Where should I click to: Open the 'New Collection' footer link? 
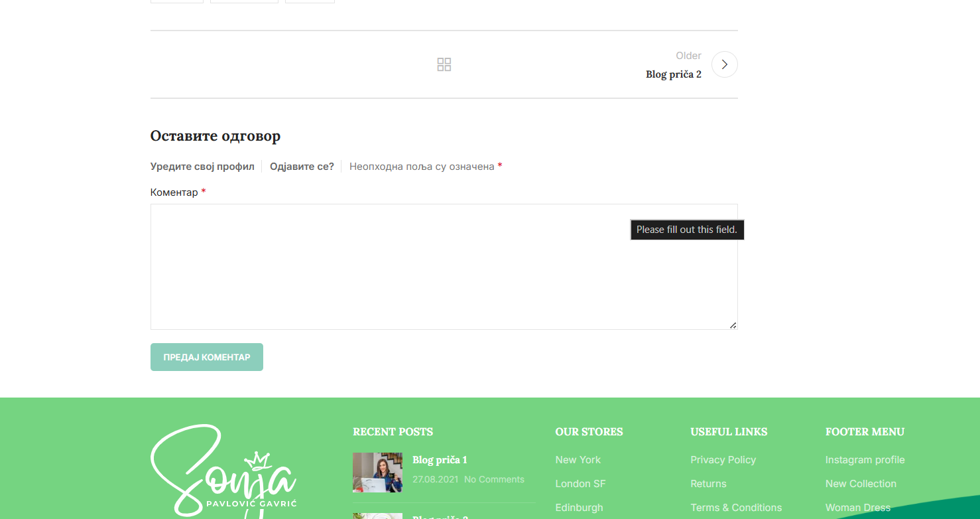tap(861, 484)
